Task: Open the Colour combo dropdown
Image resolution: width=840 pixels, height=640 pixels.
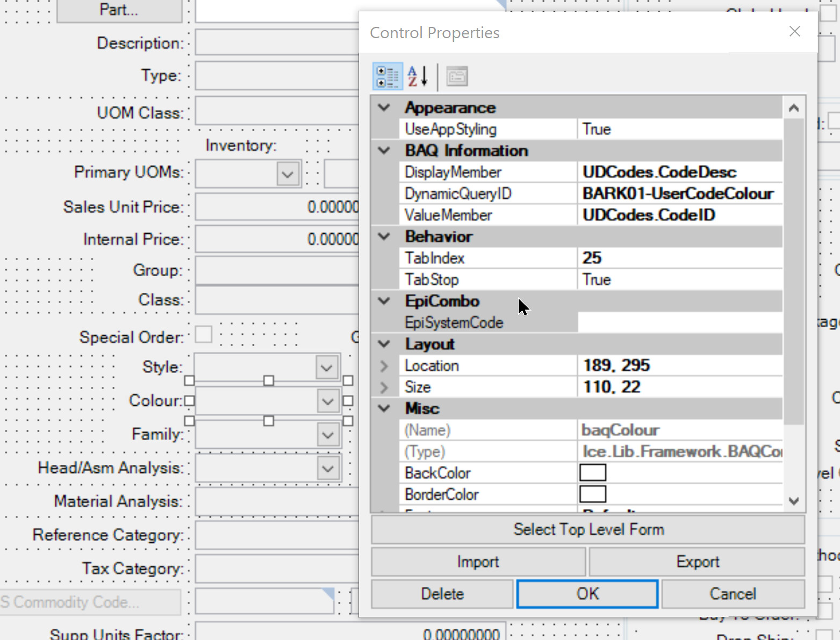Action: click(328, 401)
